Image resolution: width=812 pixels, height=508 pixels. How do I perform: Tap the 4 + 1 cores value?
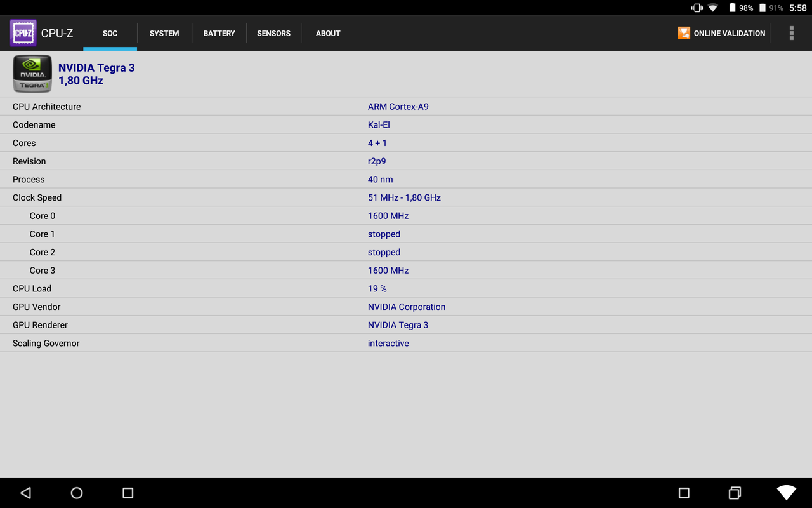pyautogui.click(x=377, y=143)
